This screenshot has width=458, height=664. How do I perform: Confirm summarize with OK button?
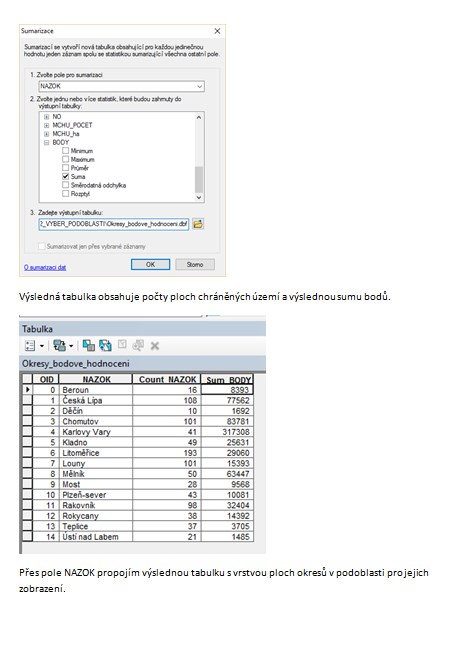point(150,264)
